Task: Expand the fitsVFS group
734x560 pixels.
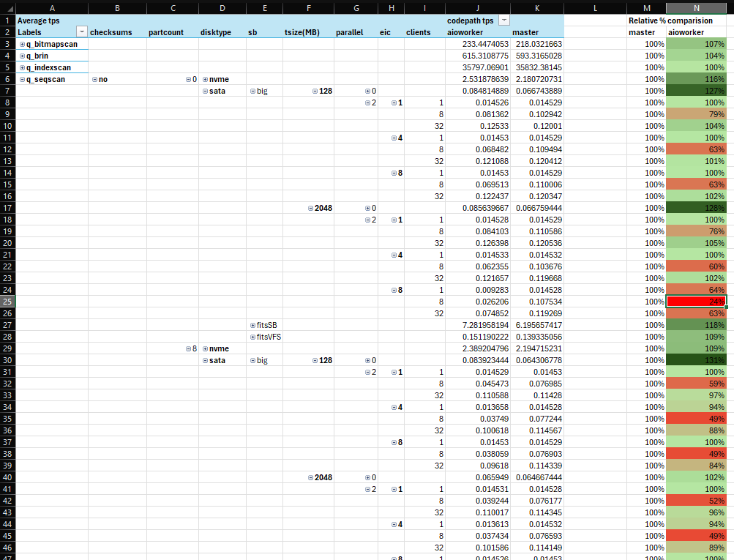Action: pyautogui.click(x=252, y=337)
